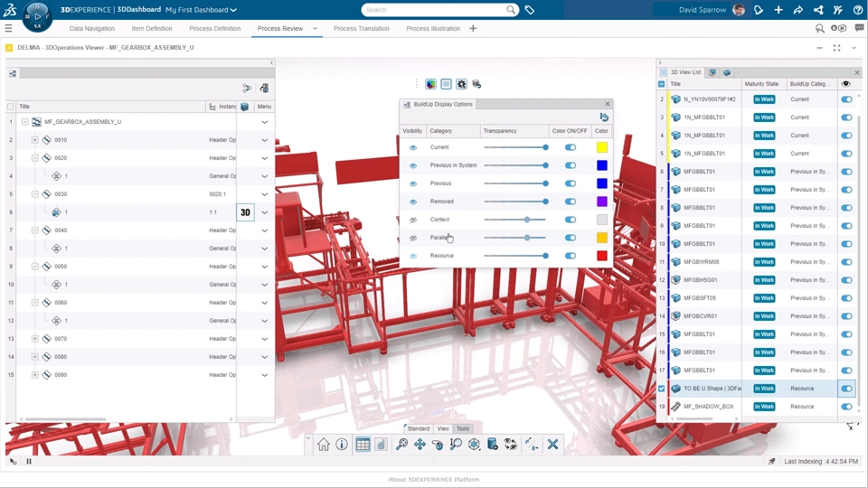Click About 3DEXPERIENCE Platform link
The width and height of the screenshot is (868, 488).
(434, 480)
